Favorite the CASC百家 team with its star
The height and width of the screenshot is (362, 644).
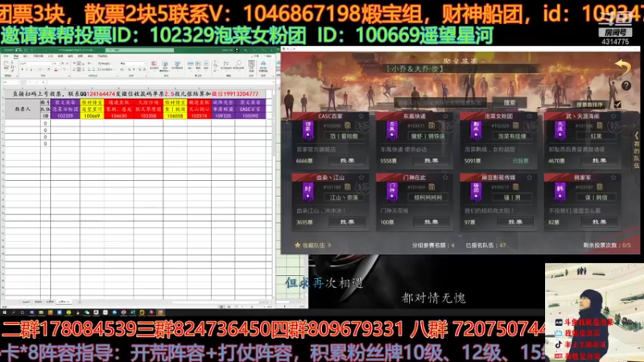coord(361,117)
